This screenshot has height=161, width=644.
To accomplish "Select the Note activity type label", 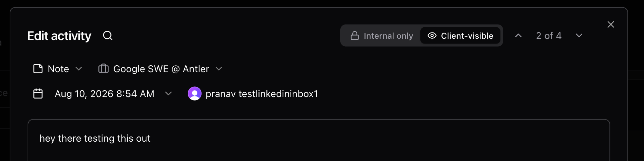I will tap(58, 69).
